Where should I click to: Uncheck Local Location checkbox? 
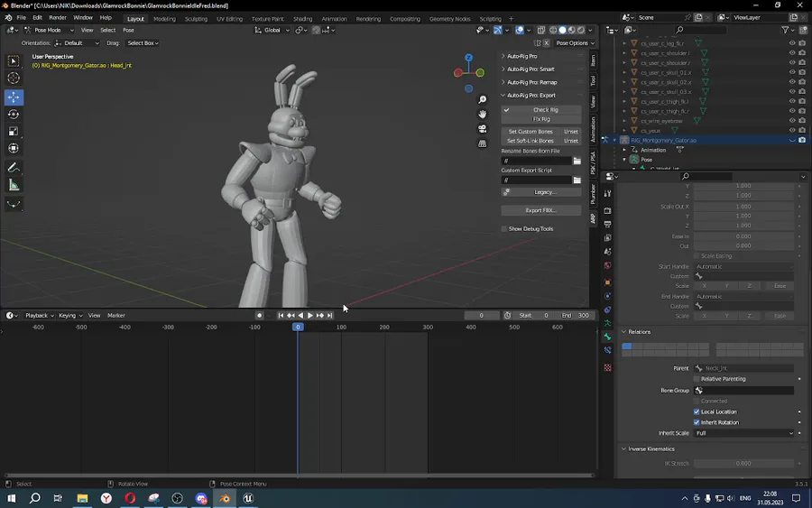coord(697,411)
